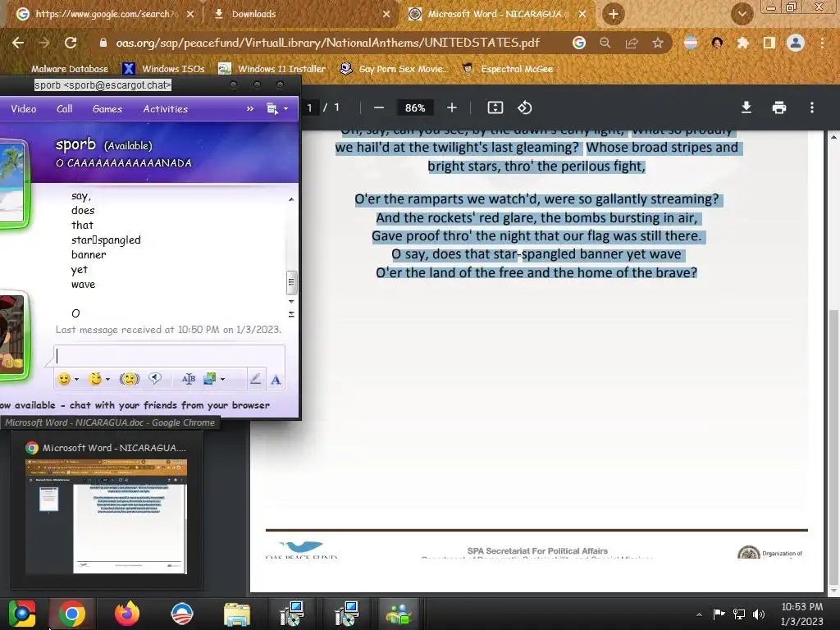Share this page via address bar icon

pyautogui.click(x=632, y=43)
